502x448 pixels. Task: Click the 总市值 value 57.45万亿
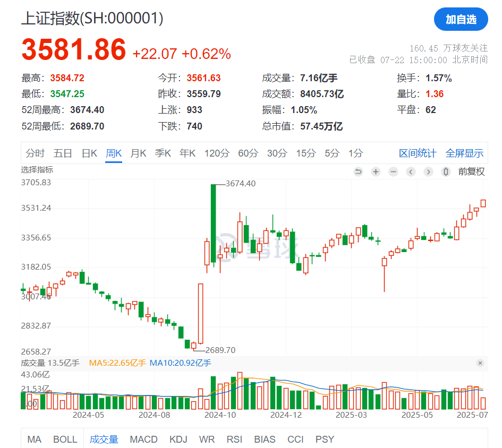[x=321, y=126]
